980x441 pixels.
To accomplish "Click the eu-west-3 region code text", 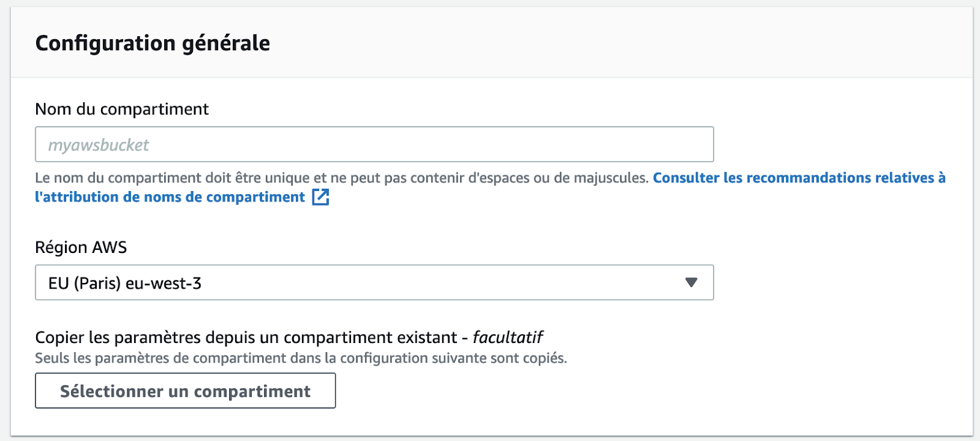I will [163, 284].
